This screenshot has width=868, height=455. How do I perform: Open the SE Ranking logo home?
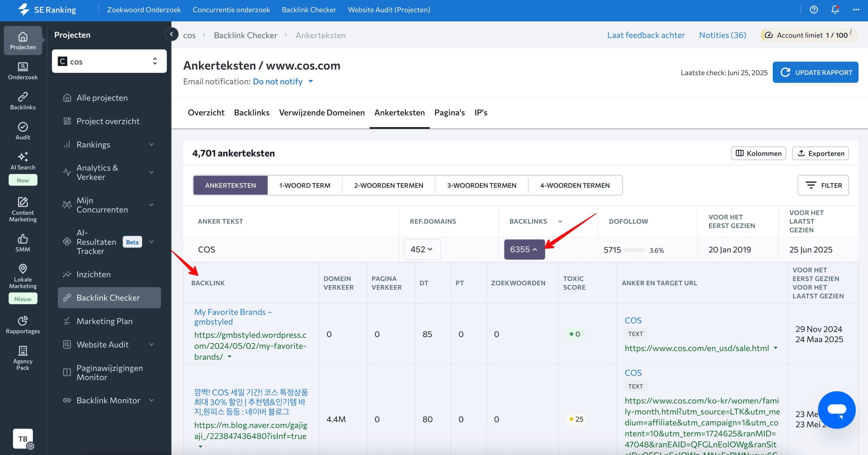47,10
